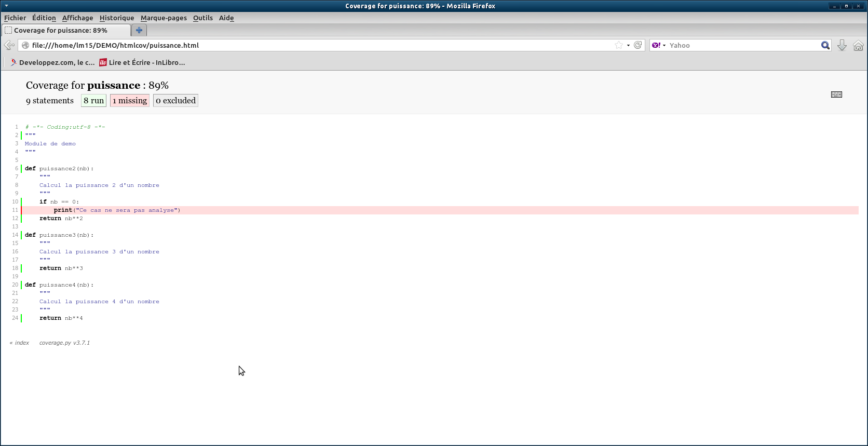Click the search magnifier icon

click(x=825, y=46)
